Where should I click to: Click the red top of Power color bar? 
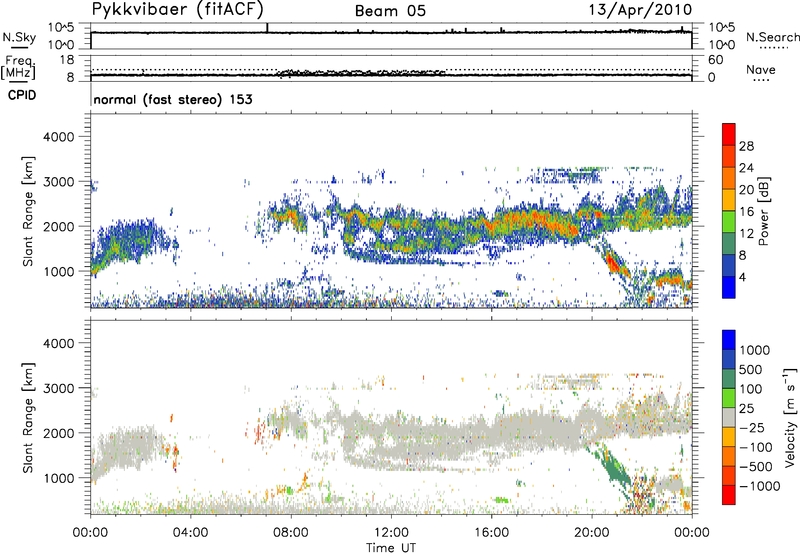729,134
